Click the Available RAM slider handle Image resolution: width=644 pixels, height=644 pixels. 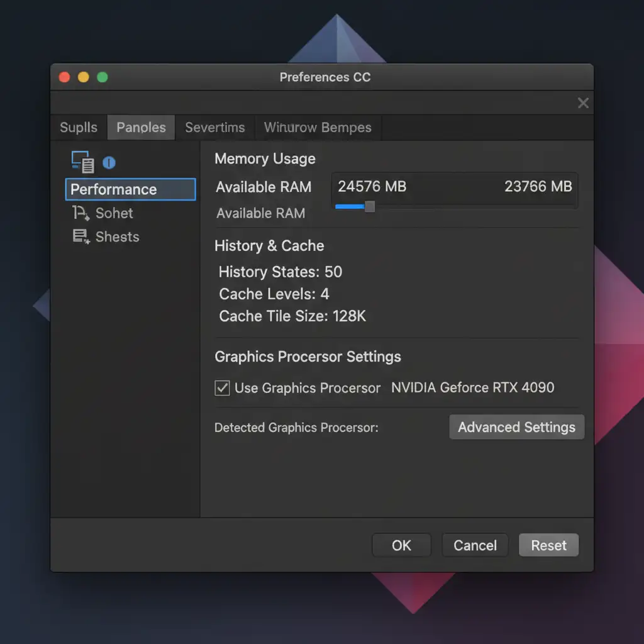(370, 206)
